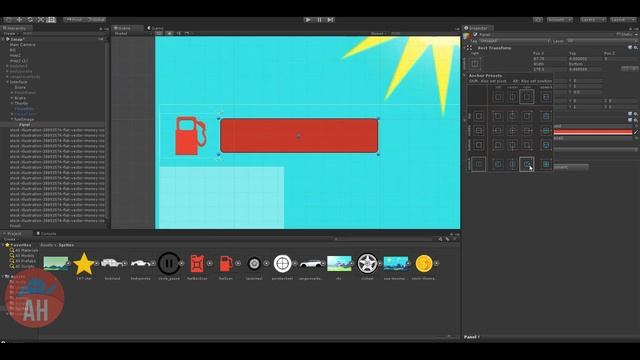This screenshot has height=360, width=640.
Task: Switch to the Console tab
Action: 47,233
